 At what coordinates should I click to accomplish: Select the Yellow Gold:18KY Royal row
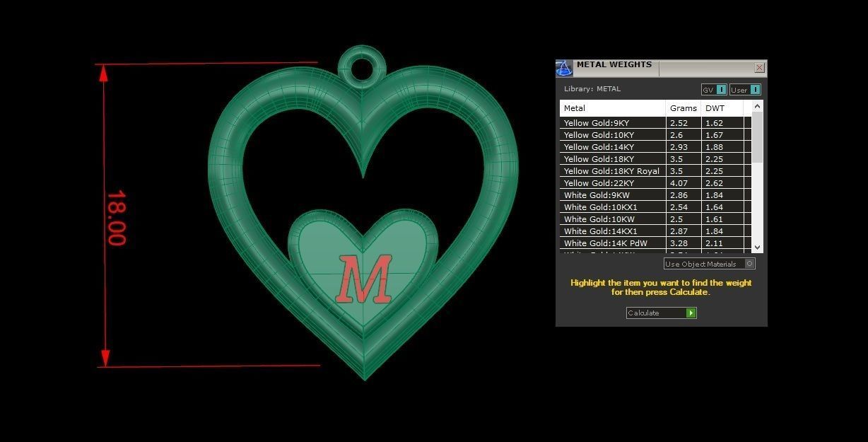pyautogui.click(x=655, y=171)
